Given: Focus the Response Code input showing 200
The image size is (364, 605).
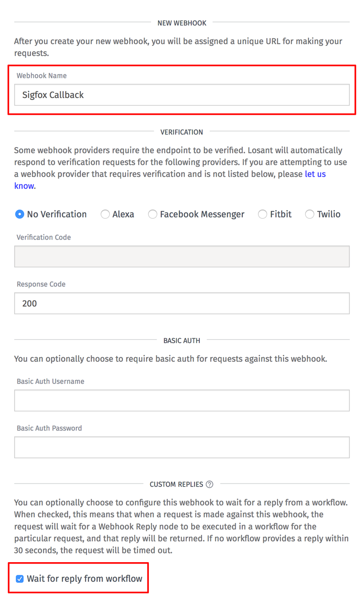Looking at the screenshot, I should 182,303.
